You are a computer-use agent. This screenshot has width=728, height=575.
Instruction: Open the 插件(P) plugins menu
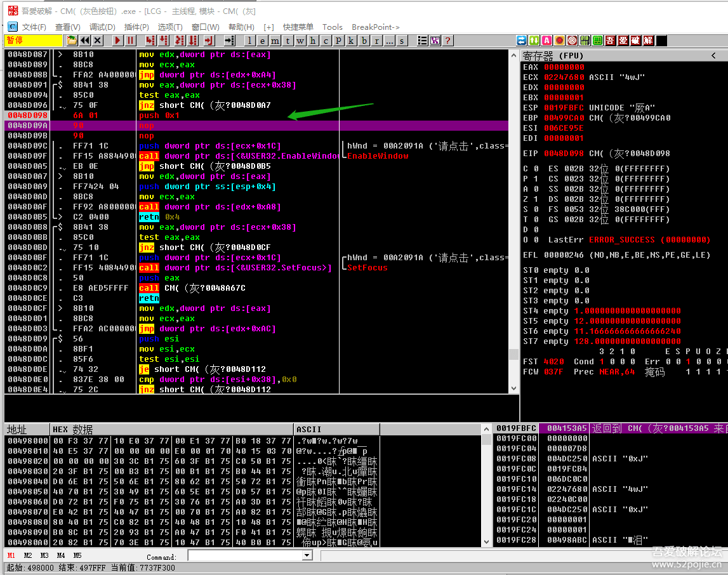136,27
